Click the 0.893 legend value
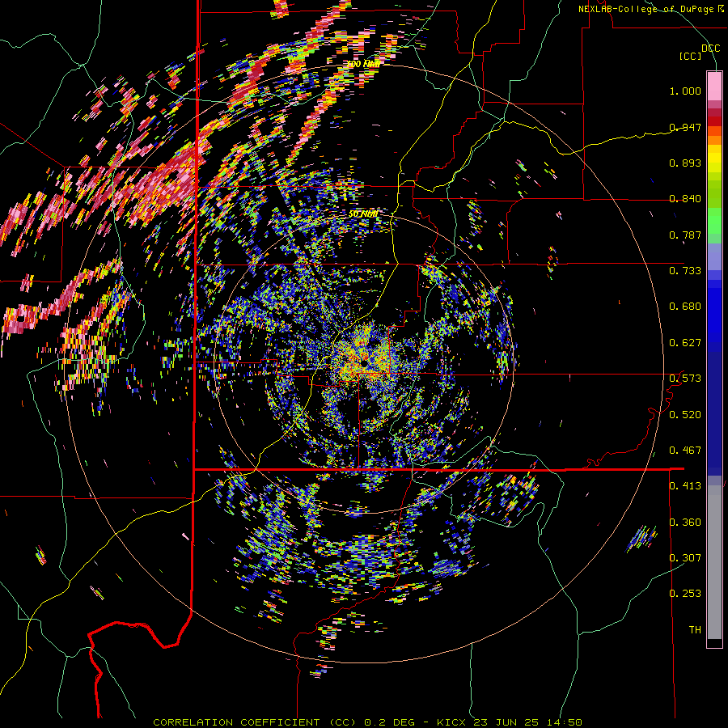The width and height of the screenshot is (728, 728). click(x=685, y=163)
